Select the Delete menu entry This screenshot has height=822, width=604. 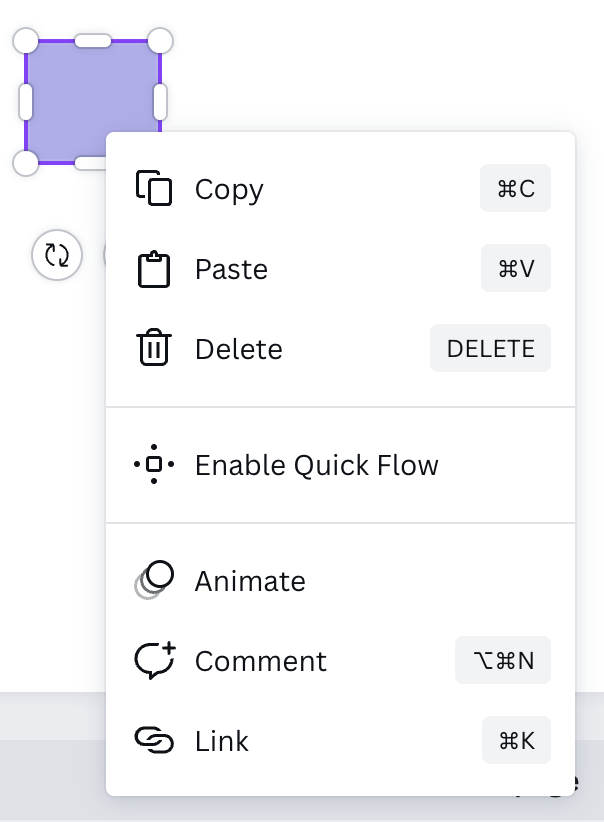click(341, 349)
